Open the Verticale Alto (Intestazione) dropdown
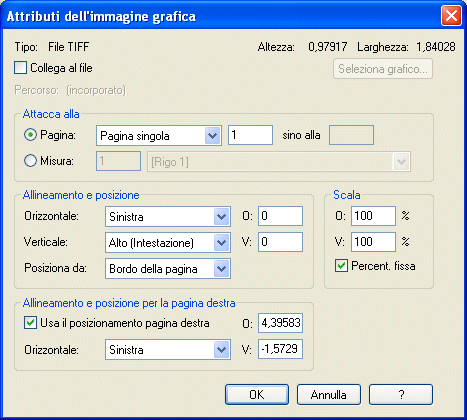 coord(168,242)
